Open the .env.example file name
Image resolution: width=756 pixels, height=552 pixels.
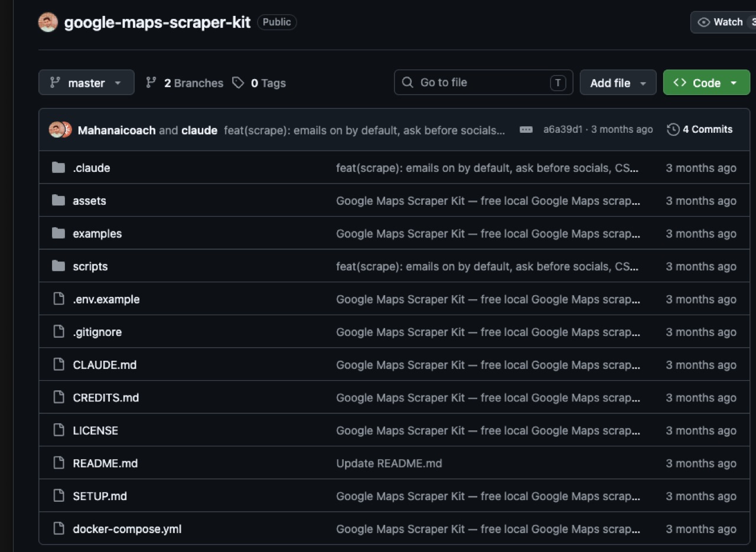(x=106, y=299)
